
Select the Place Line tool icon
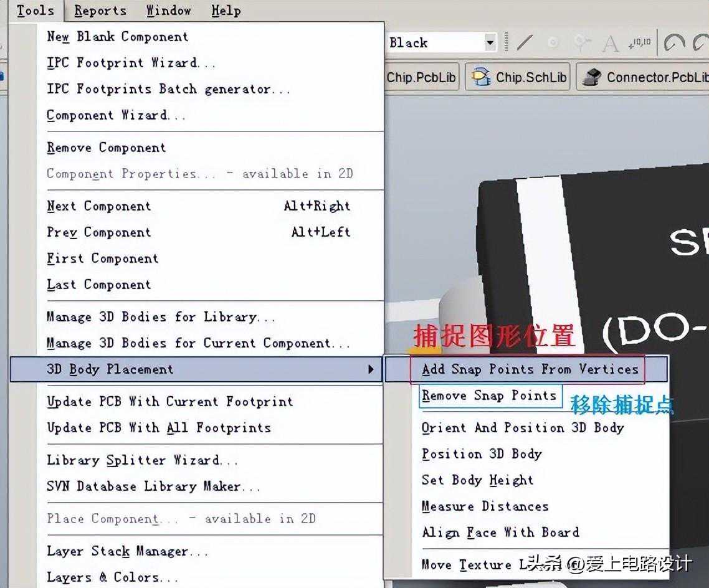click(525, 42)
